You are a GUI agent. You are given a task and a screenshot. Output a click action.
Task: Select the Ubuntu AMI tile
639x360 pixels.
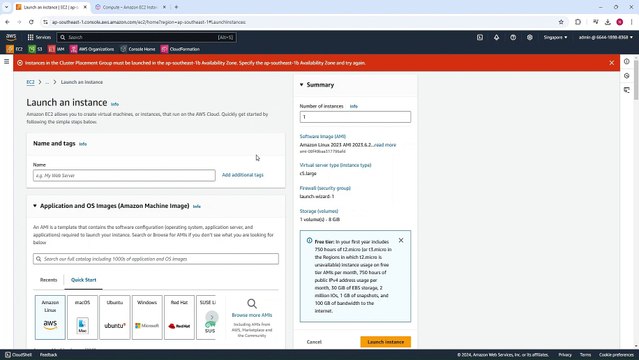tap(115, 317)
